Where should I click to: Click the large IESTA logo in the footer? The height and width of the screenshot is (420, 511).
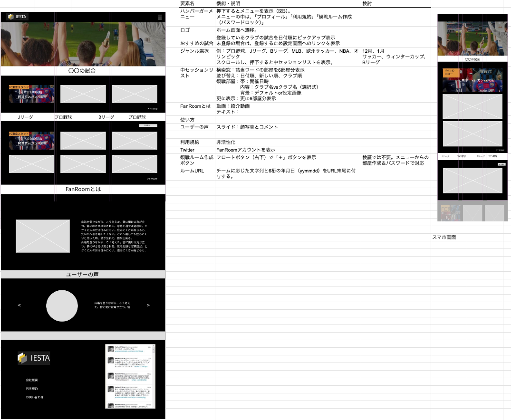point(34,358)
